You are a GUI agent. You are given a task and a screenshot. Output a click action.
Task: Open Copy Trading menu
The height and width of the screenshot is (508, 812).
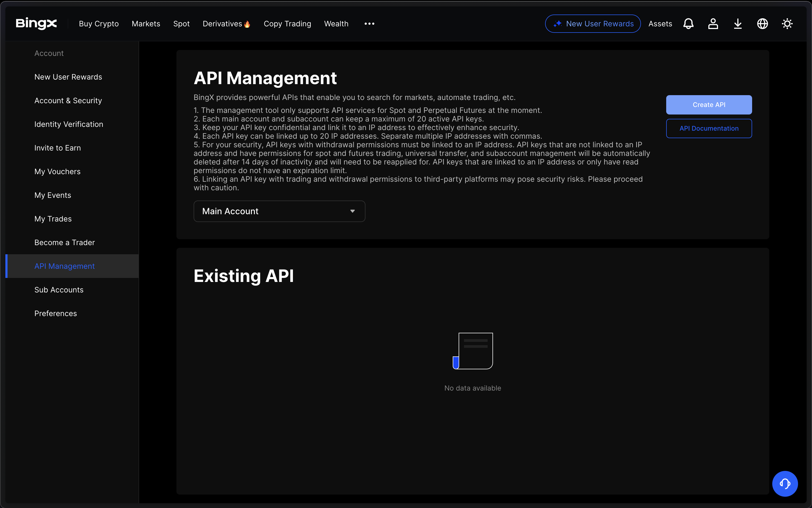click(287, 24)
